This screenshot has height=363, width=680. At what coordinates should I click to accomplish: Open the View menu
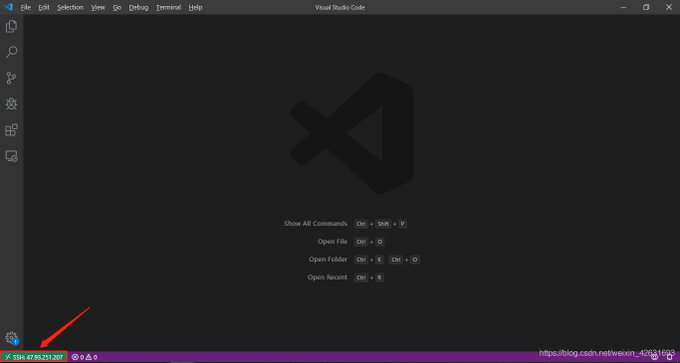[x=98, y=7]
